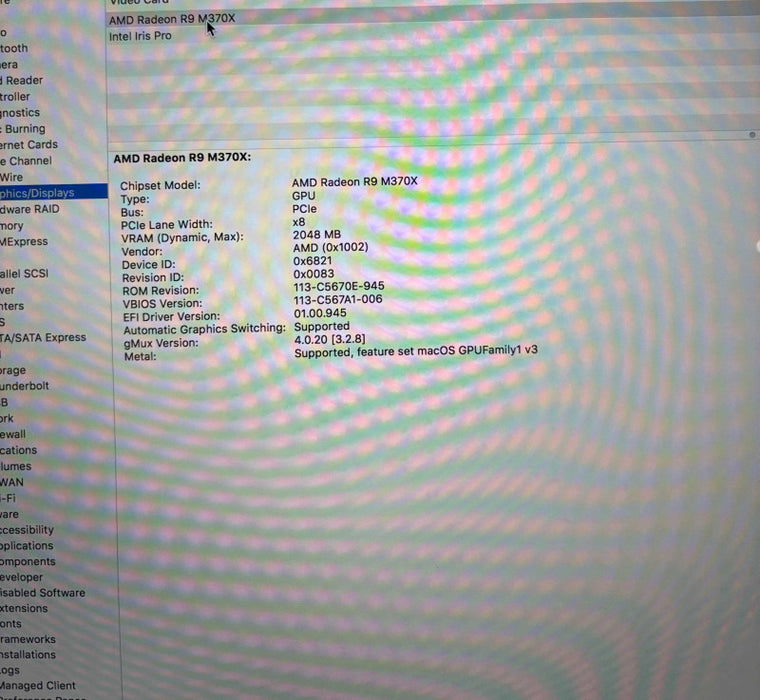Select Developer in the sidebar
The width and height of the screenshot is (760, 700).
tap(21, 577)
